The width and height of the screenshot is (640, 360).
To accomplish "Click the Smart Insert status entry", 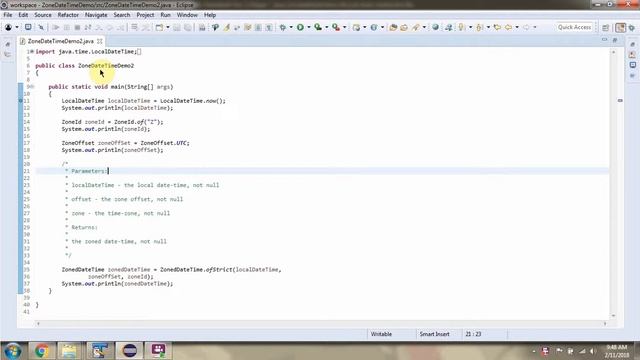I will coord(434,334).
